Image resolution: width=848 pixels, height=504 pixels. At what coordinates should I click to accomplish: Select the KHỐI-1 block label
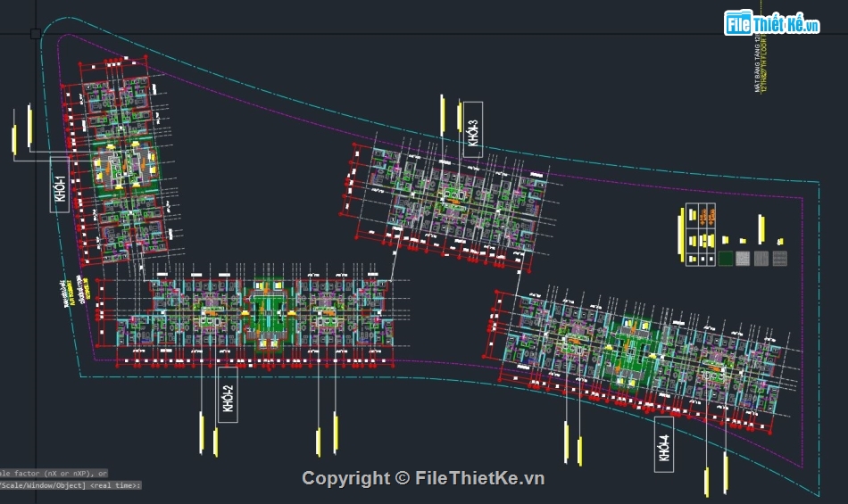60,185
